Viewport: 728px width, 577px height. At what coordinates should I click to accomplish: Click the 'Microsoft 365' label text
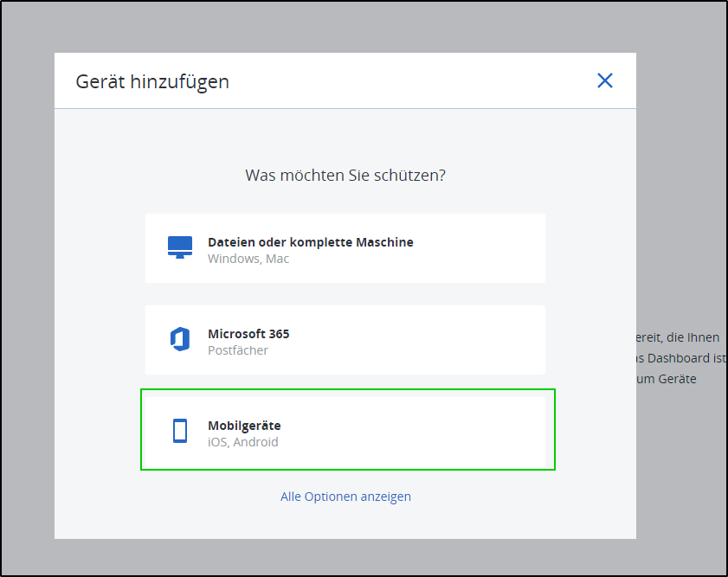pos(248,334)
